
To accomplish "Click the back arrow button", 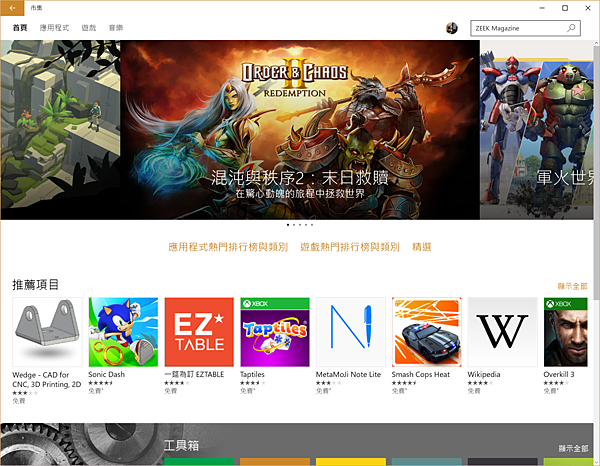I will click(12, 8).
